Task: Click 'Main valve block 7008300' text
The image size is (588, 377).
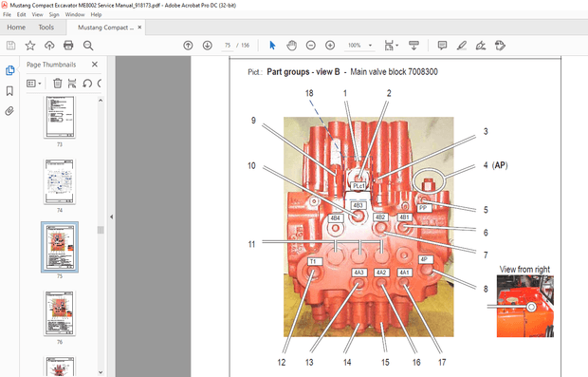Action: pyautogui.click(x=394, y=72)
